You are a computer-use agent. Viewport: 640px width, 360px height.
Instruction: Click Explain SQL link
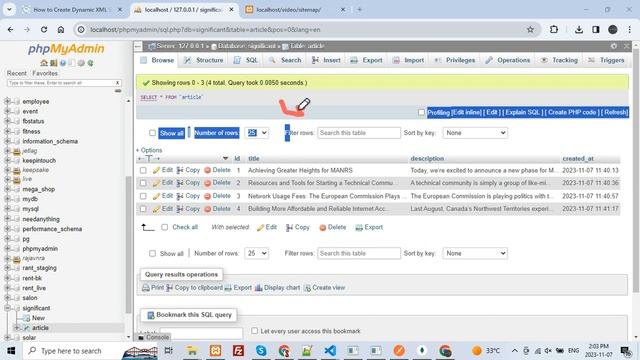pos(523,112)
